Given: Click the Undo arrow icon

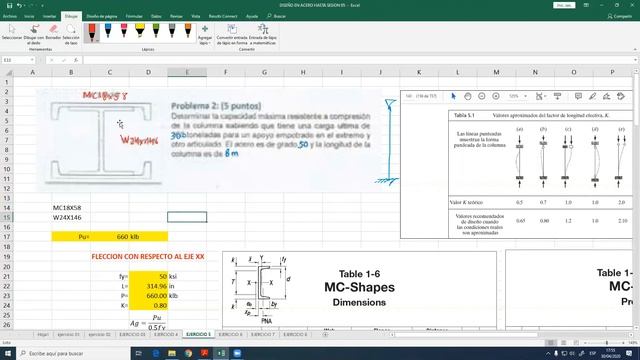Looking at the screenshot, I should (19, 5).
